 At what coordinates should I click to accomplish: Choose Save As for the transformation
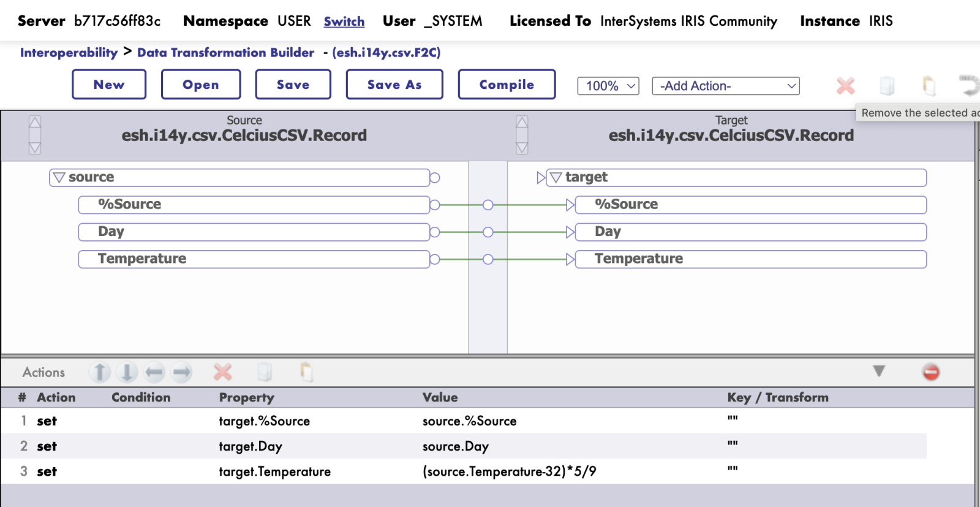pyautogui.click(x=394, y=85)
